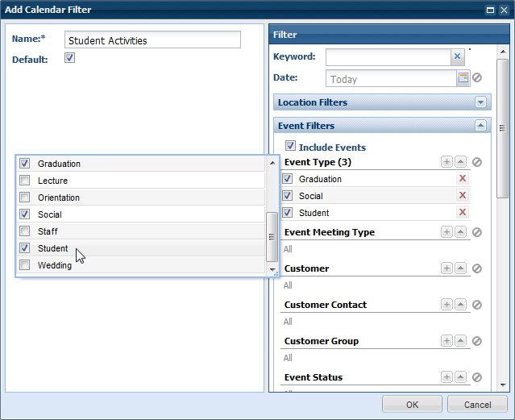Add an Event Type using the plus icon
The image size is (515, 420).
tap(446, 162)
